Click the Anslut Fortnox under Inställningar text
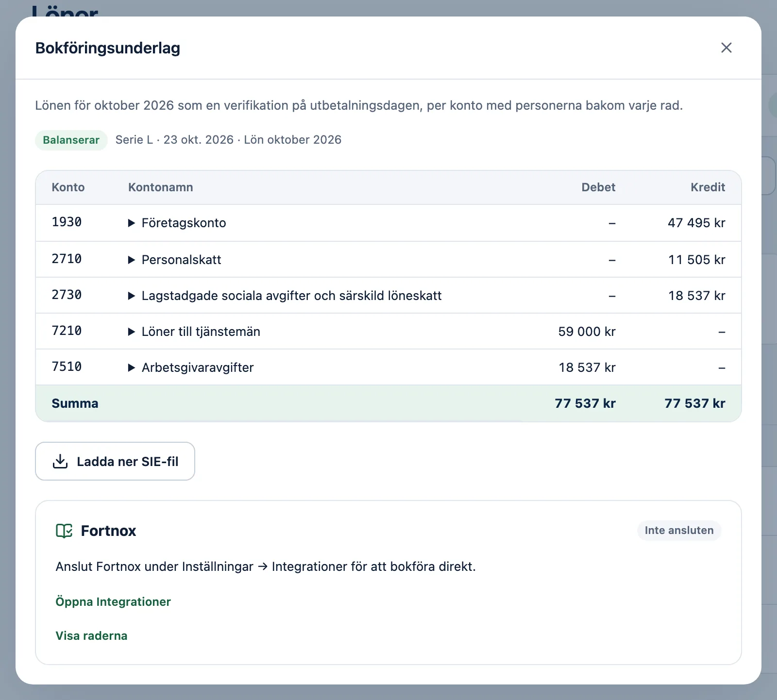 [266, 567]
